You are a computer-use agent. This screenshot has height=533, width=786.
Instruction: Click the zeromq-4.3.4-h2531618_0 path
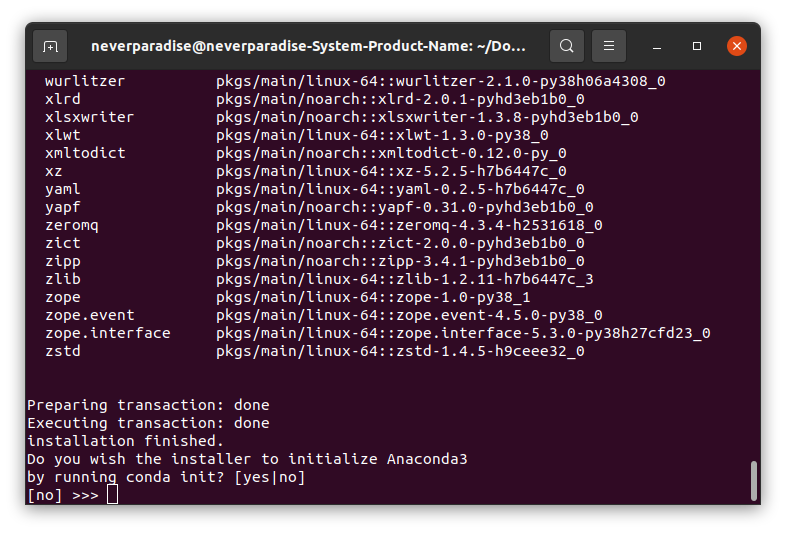click(409, 226)
